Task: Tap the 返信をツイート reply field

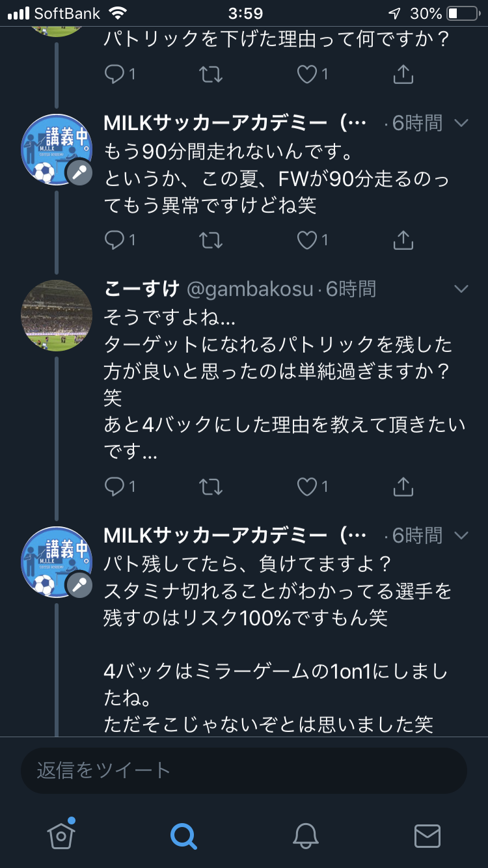Action: [244, 770]
